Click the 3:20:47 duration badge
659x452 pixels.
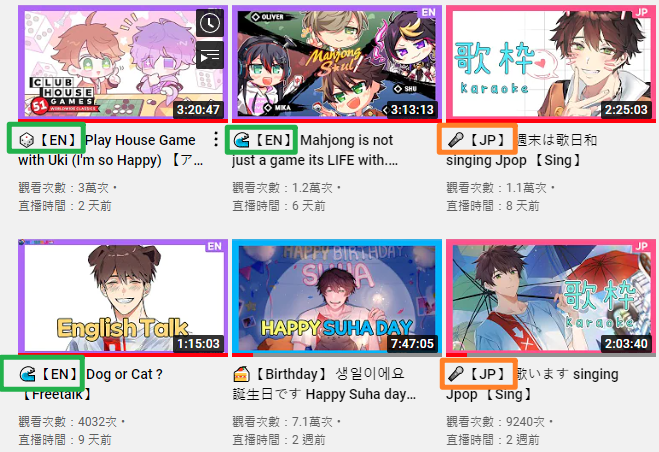pos(198,110)
